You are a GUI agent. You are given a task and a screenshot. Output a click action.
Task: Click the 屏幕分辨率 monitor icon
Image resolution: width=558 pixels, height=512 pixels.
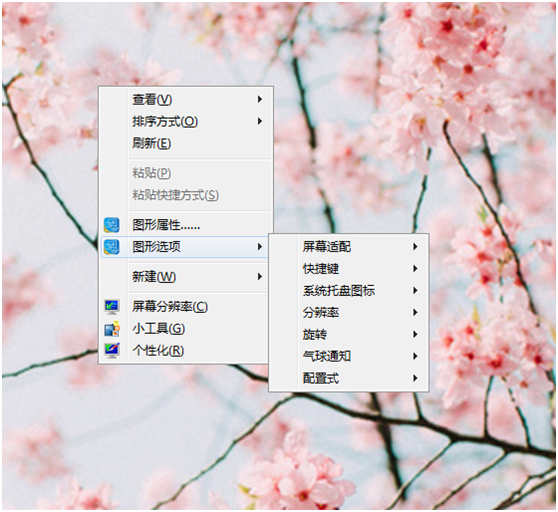(112, 307)
